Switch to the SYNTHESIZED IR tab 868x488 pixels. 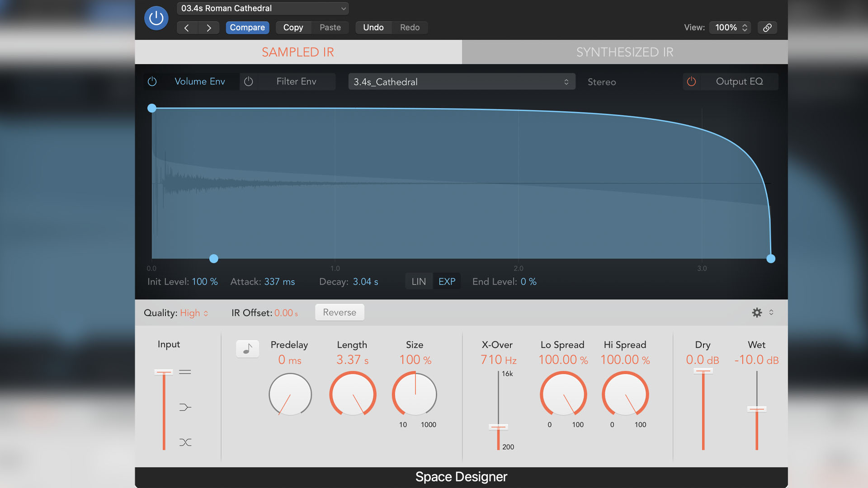tap(624, 52)
